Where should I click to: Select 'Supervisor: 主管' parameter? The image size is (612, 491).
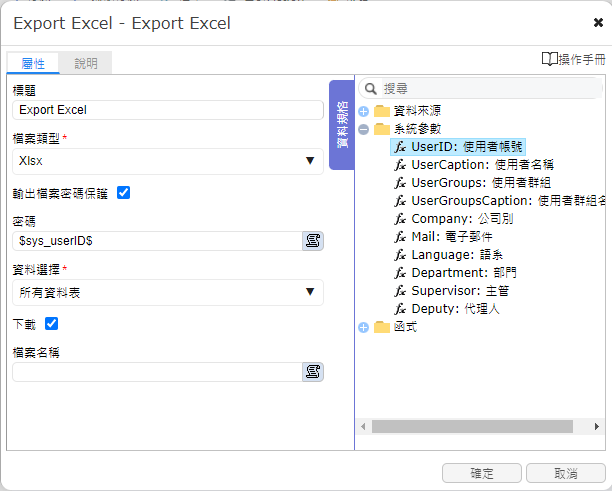point(452,291)
